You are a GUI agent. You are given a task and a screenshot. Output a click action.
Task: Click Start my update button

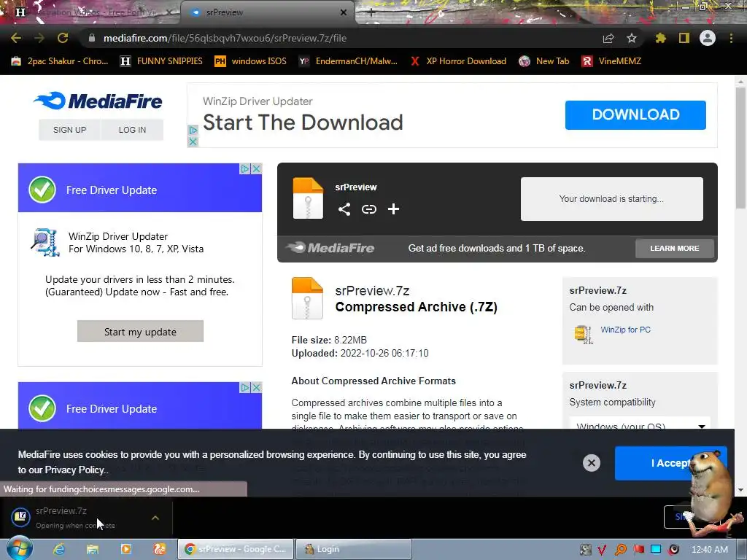140,332
